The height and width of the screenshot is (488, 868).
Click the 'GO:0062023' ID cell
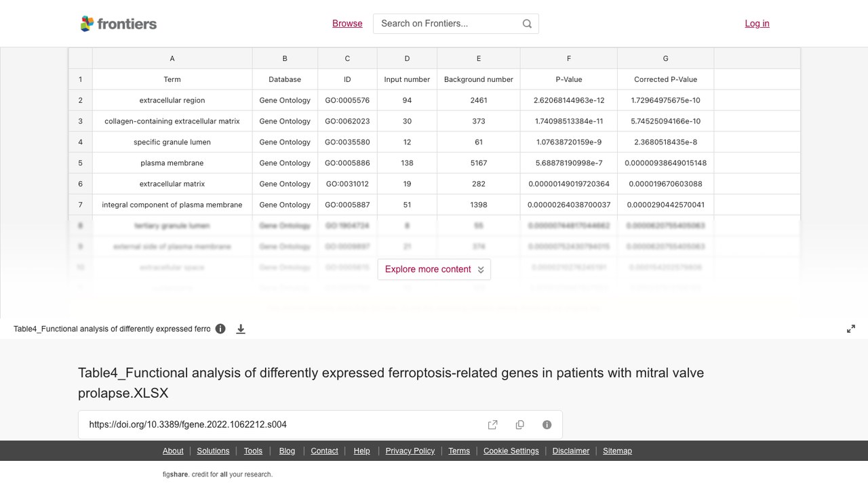347,121
